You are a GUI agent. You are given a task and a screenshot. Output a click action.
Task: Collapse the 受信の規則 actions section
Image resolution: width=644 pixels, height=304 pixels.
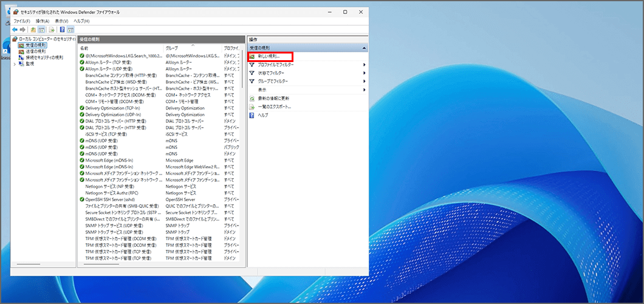point(364,47)
